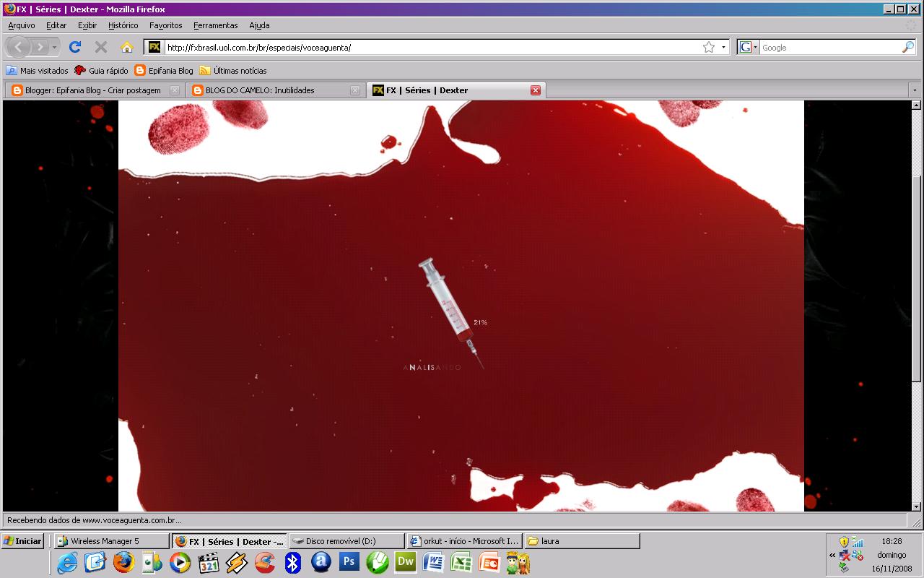Launch Media Player Classic (321) icon
The height and width of the screenshot is (578, 924).
pos(209,563)
